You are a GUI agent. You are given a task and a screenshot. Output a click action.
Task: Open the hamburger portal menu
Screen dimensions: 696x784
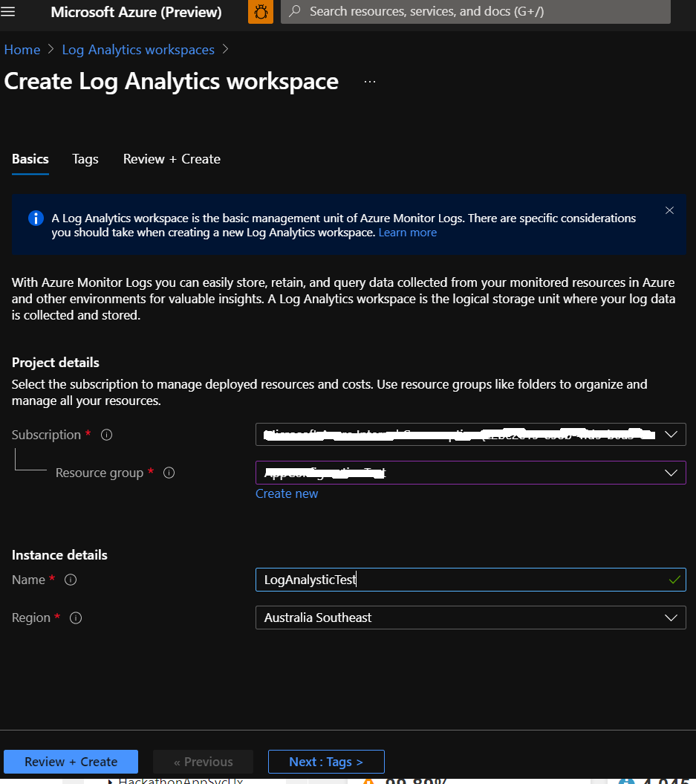[7, 11]
